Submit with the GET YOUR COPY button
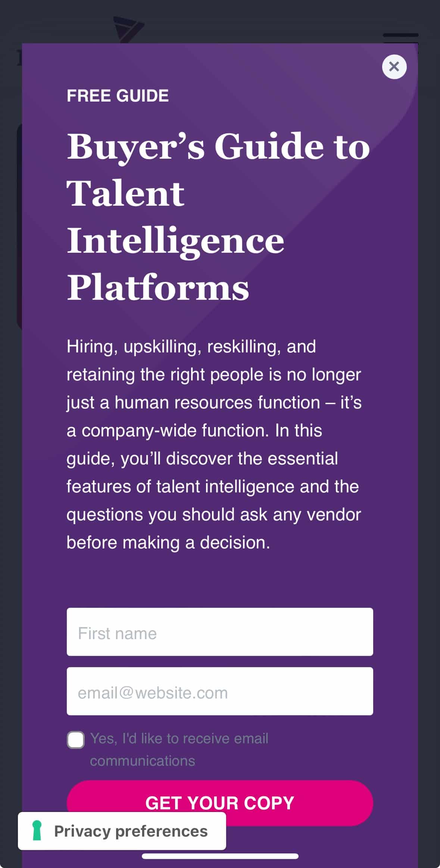This screenshot has width=440, height=868. [220, 803]
